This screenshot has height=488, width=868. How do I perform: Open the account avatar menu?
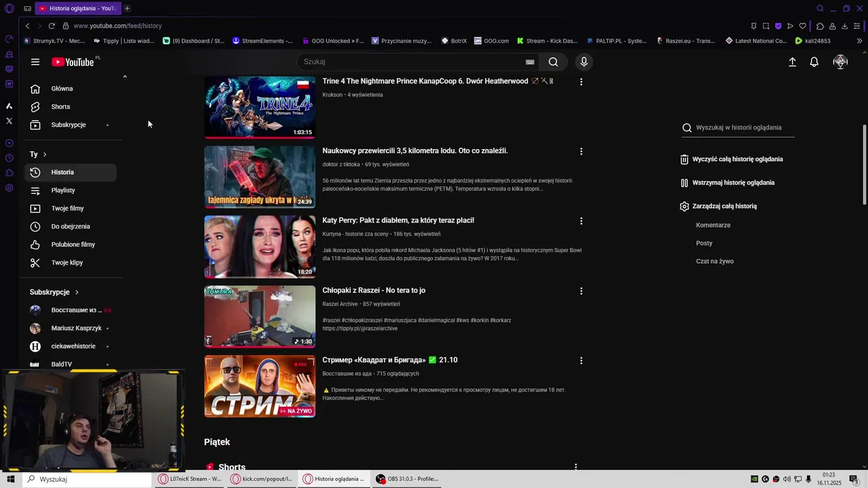[840, 62]
